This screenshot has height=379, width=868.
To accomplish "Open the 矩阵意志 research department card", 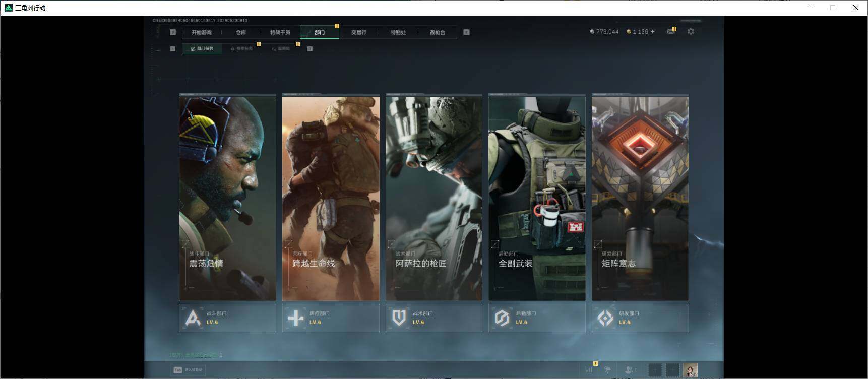I will (640, 199).
